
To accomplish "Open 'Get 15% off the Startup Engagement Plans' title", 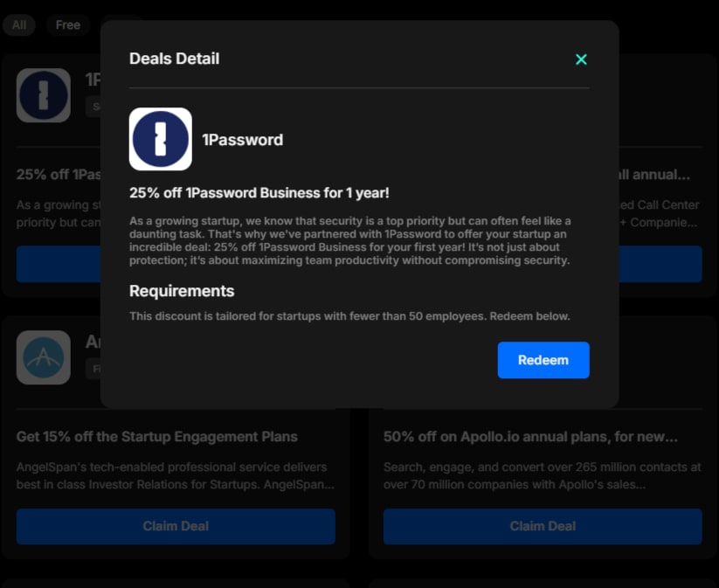I will [157, 437].
